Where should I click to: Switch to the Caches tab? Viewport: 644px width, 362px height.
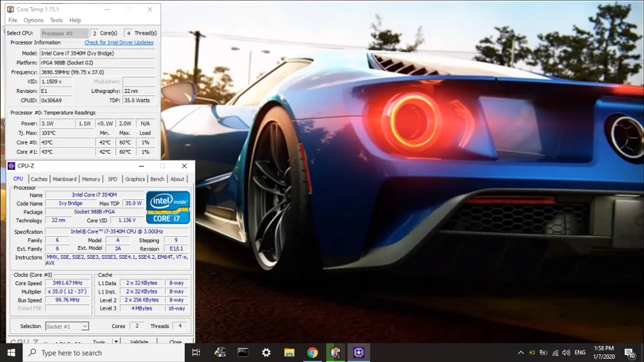pyautogui.click(x=39, y=179)
